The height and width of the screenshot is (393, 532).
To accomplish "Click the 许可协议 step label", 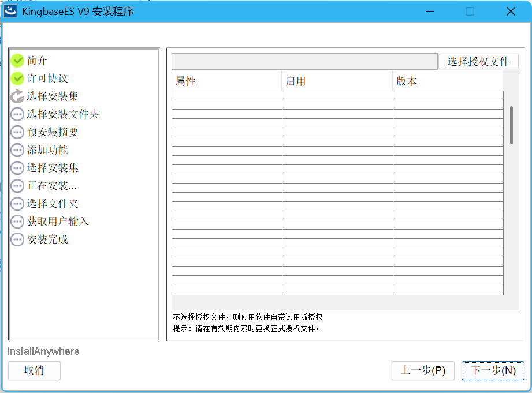I will coord(47,78).
